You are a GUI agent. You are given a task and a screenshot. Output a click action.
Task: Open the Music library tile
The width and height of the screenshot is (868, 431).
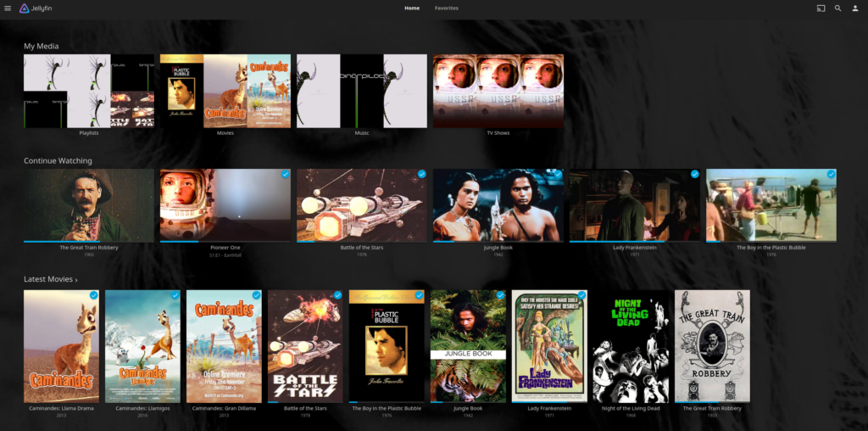(362, 91)
